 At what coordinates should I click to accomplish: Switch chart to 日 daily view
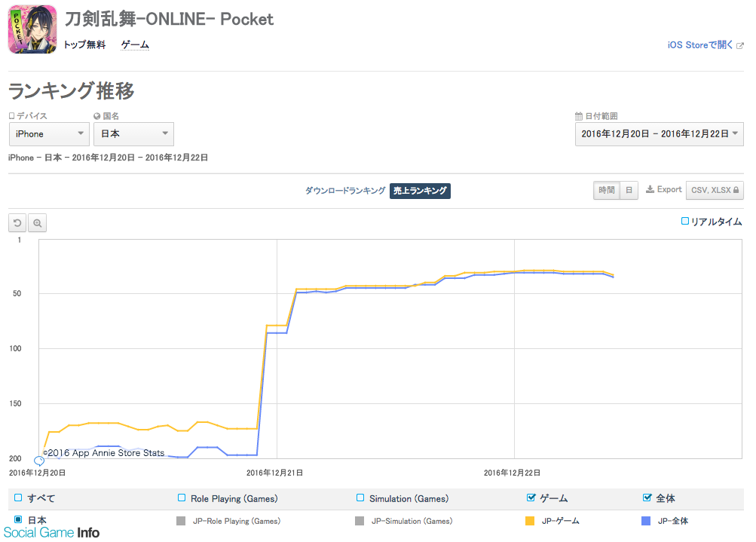click(x=629, y=190)
